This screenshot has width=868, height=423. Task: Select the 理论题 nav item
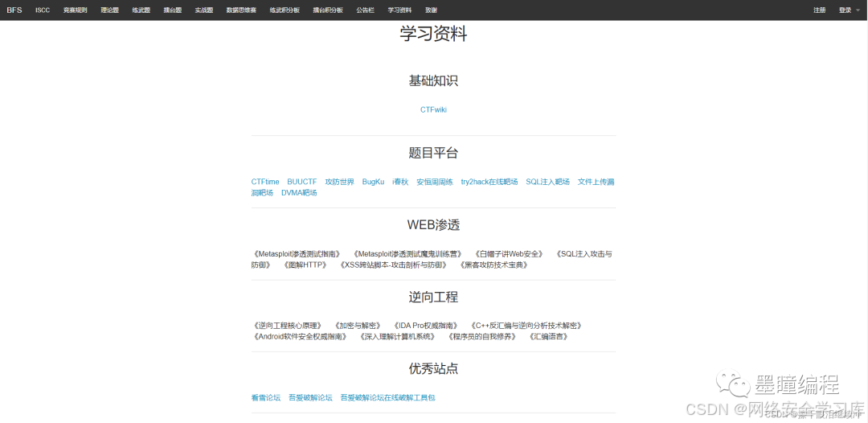pos(109,10)
